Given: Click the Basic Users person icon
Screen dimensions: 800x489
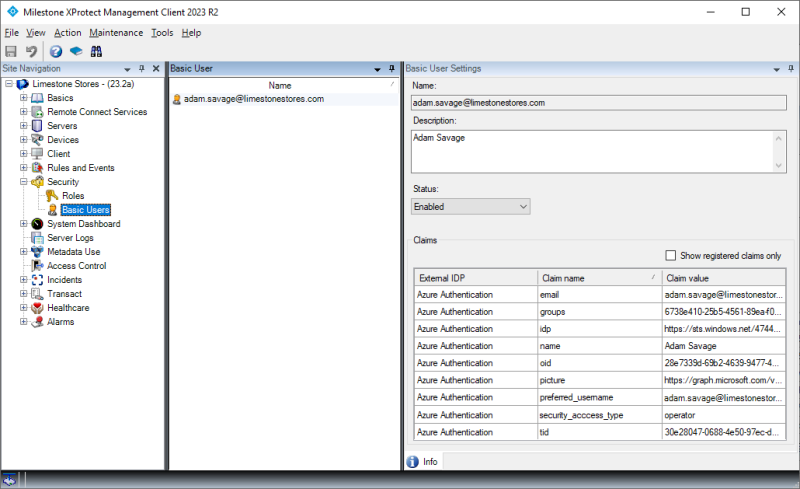Looking at the screenshot, I should pyautogui.click(x=52, y=210).
